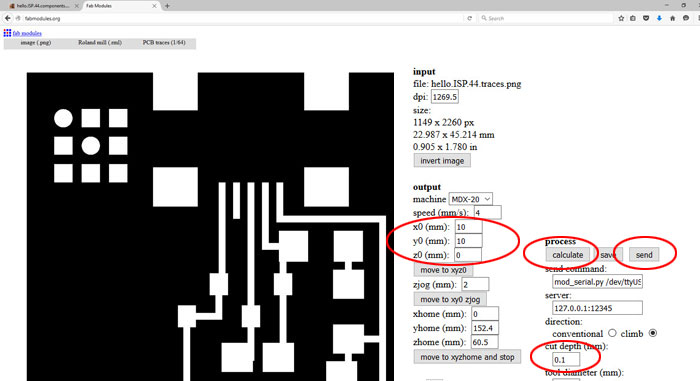Click move to xyzhome and stop button
The height and width of the screenshot is (381, 700).
pyautogui.click(x=467, y=357)
